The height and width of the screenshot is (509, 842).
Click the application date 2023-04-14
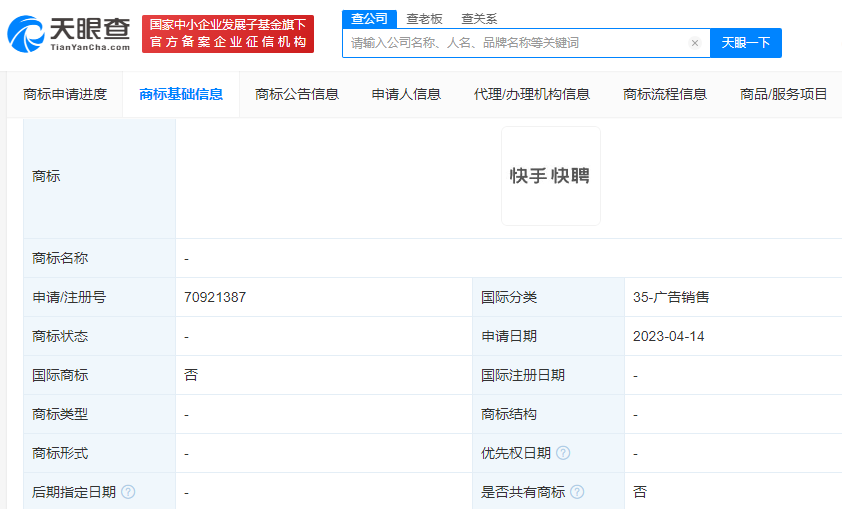pyautogui.click(x=669, y=336)
